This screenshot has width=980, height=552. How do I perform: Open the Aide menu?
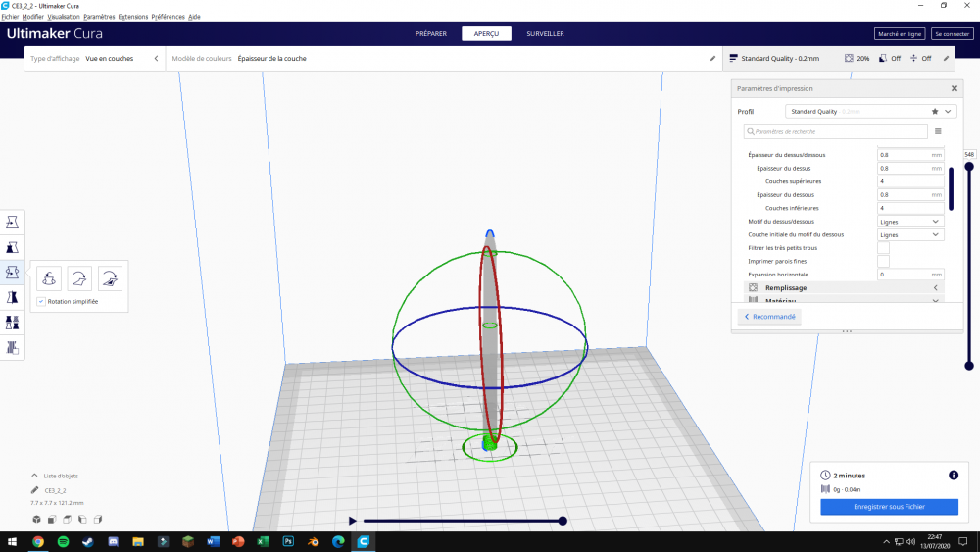coord(194,17)
